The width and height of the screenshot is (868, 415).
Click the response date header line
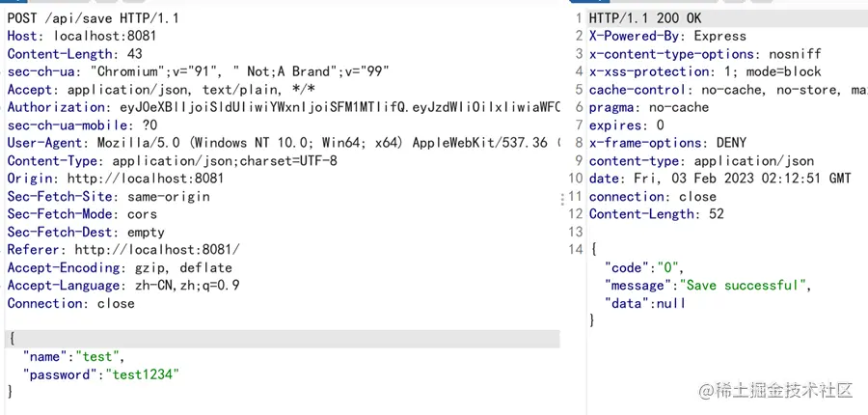[x=719, y=179]
